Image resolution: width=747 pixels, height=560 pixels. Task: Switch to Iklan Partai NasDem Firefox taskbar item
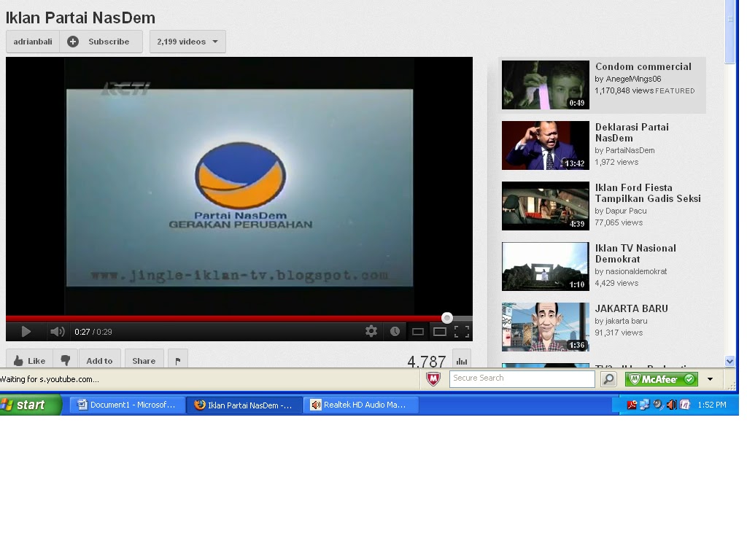(x=244, y=405)
